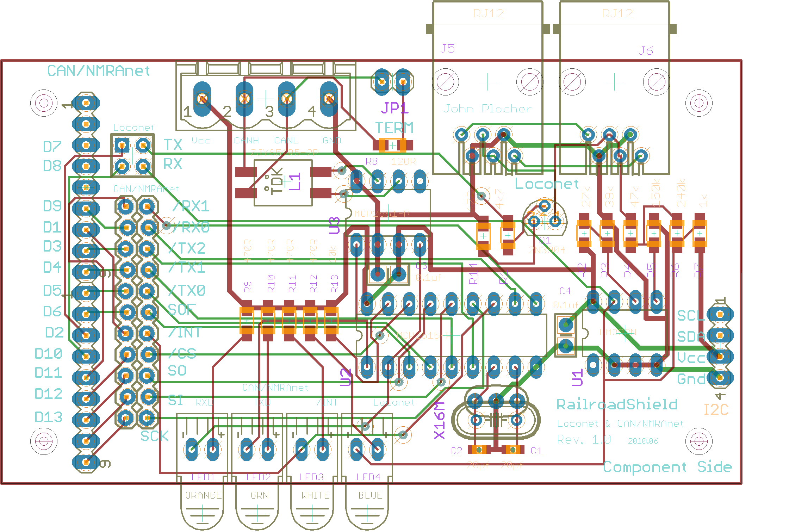Select the RailroadShield title text

coord(617,404)
